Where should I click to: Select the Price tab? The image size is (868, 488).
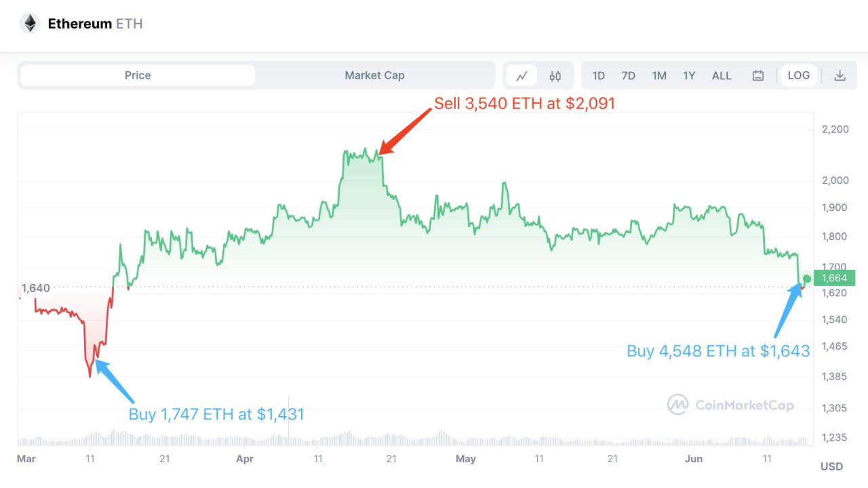pos(136,75)
